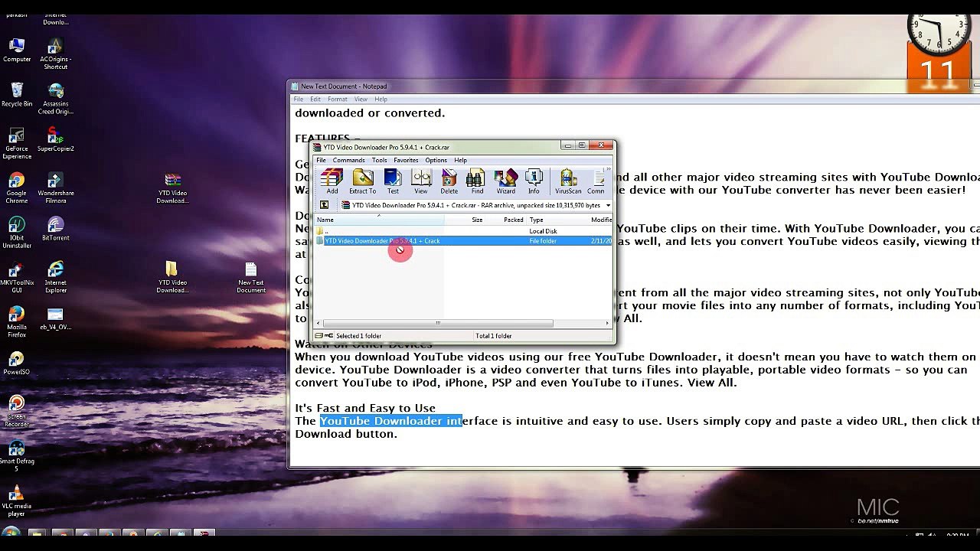Sort WinRAR list by Size column
Screen dimensions: 980x551
(465, 220)
